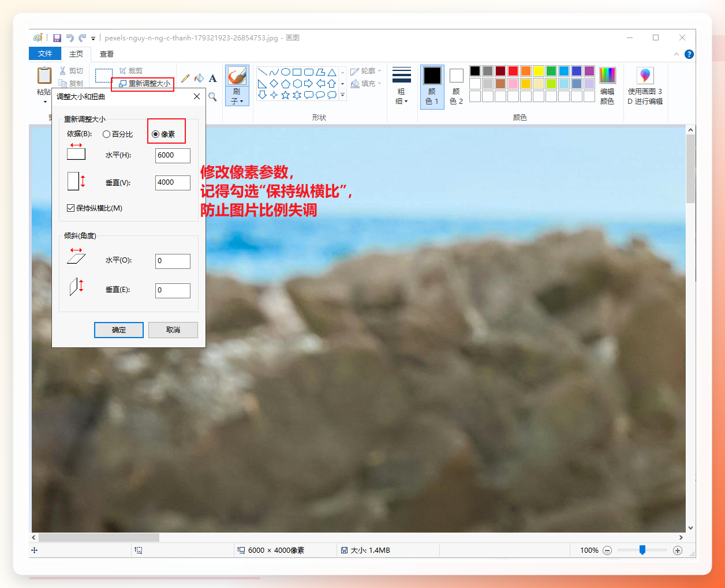Select the Text tool letter A

point(212,78)
